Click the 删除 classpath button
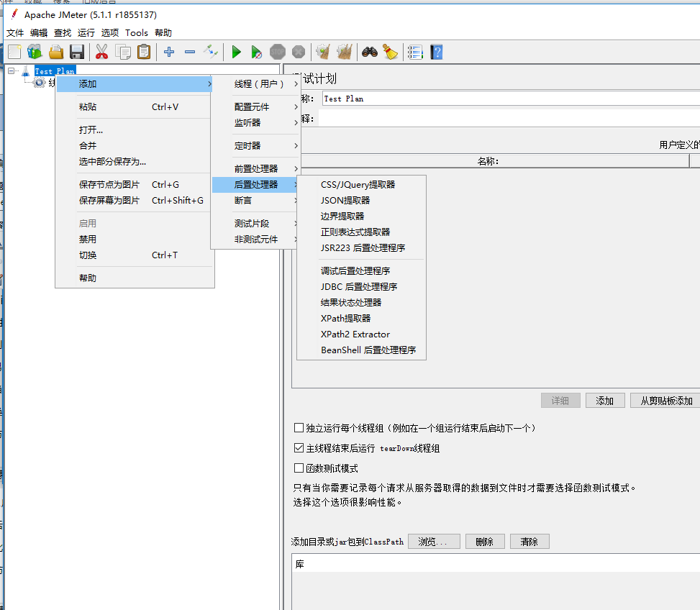 [x=485, y=541]
